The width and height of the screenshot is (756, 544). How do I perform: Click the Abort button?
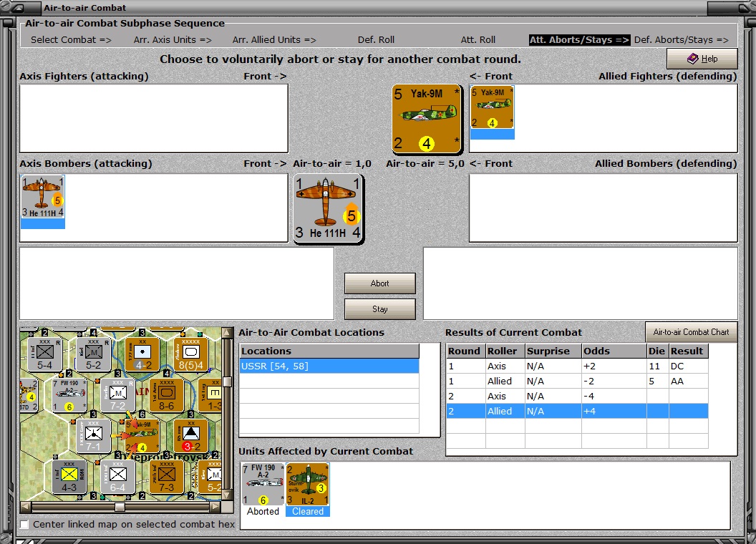(380, 283)
